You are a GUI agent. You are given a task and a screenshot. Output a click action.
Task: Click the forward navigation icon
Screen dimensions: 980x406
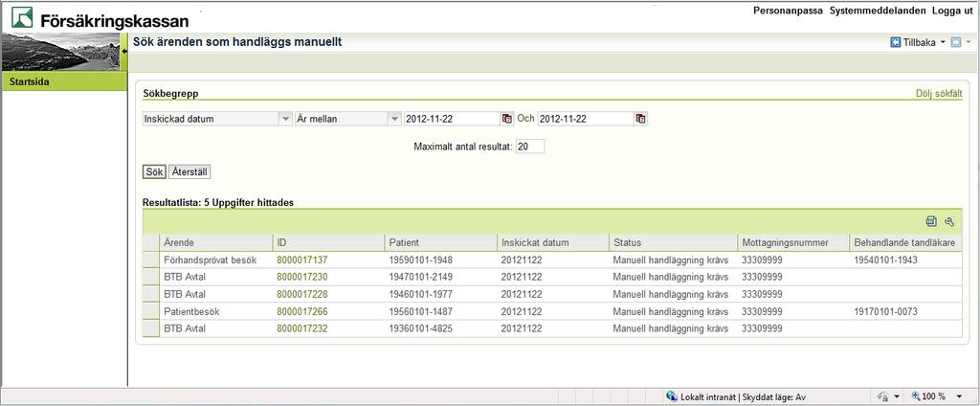click(x=956, y=42)
